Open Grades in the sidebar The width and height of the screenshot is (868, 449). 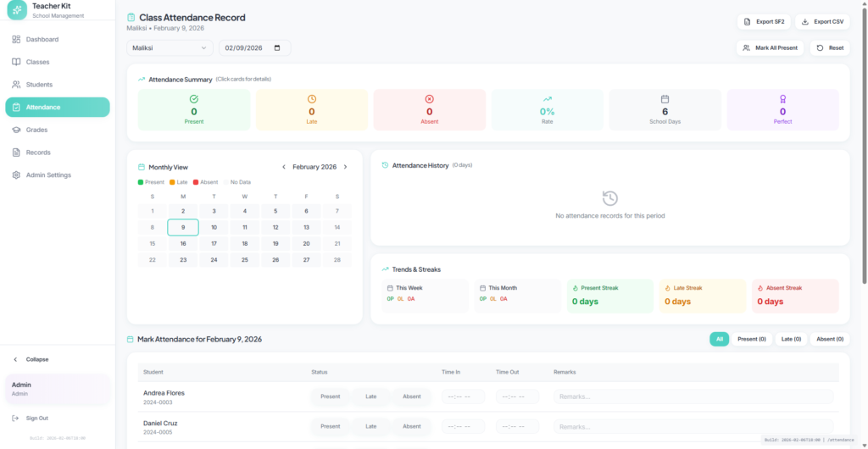point(36,130)
